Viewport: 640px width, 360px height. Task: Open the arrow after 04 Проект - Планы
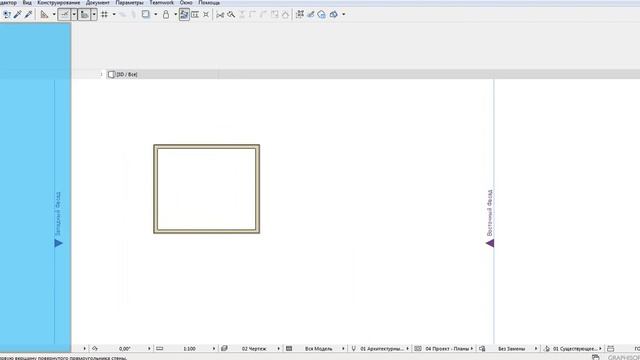coord(472,349)
